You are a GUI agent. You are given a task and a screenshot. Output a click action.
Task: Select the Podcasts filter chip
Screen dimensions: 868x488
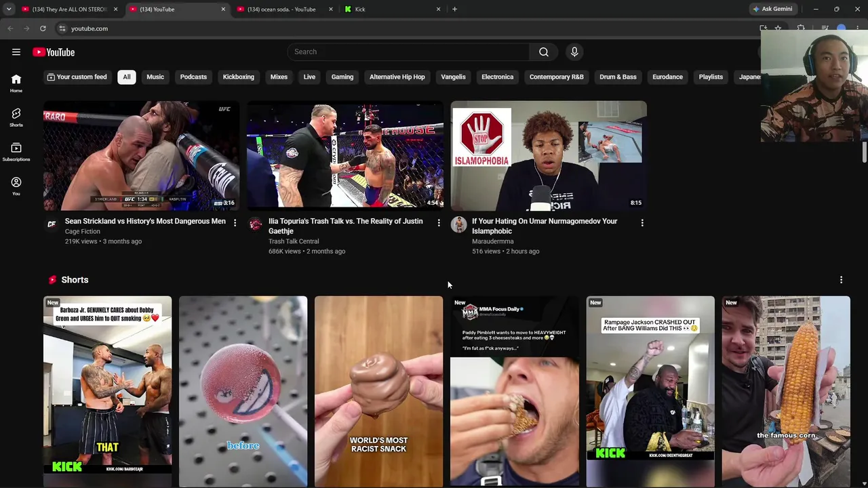[193, 77]
